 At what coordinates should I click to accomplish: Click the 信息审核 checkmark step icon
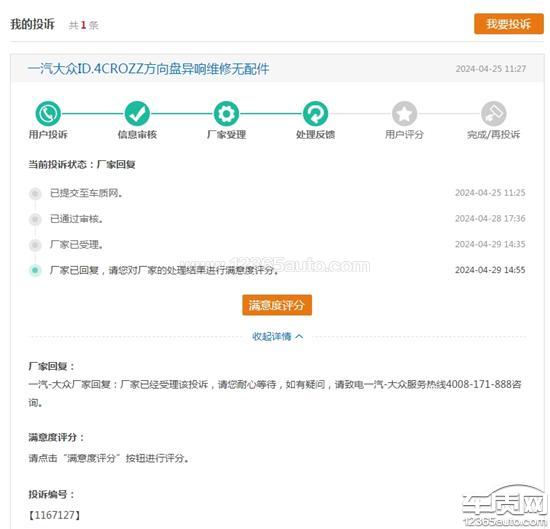click(137, 113)
